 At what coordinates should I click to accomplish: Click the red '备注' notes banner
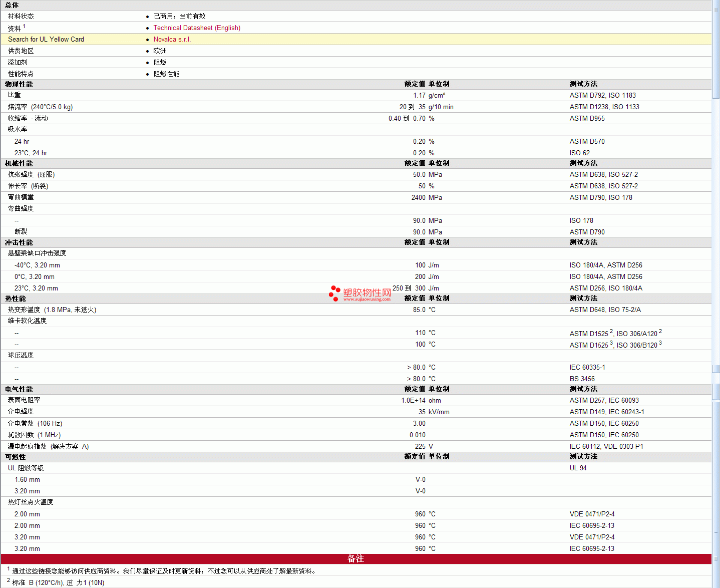tap(356, 559)
